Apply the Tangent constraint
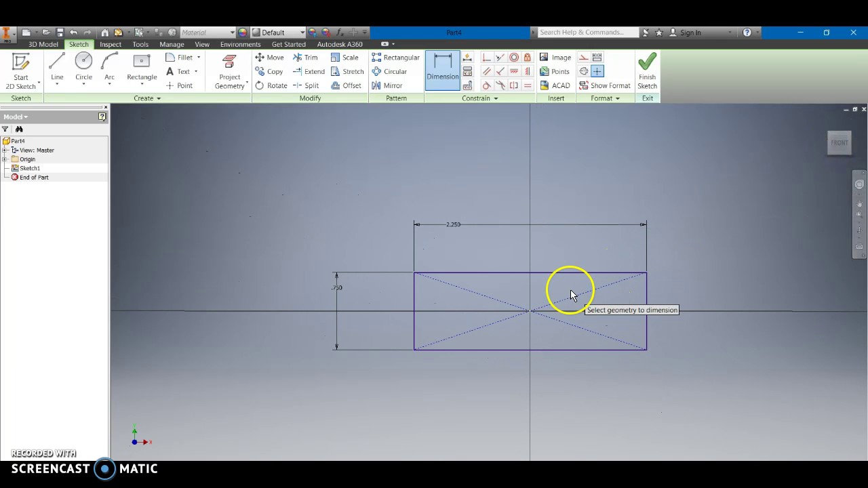The height and width of the screenshot is (488, 868). (486, 85)
